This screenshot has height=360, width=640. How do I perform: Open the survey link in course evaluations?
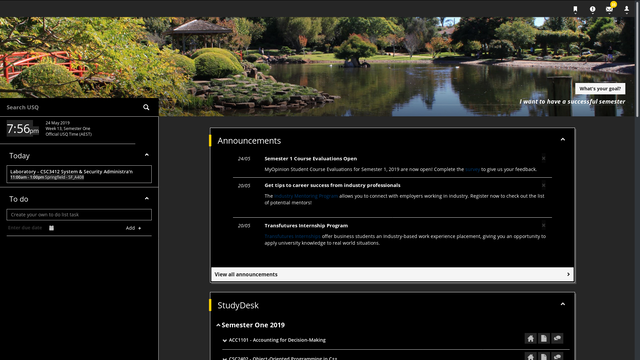coord(472,169)
